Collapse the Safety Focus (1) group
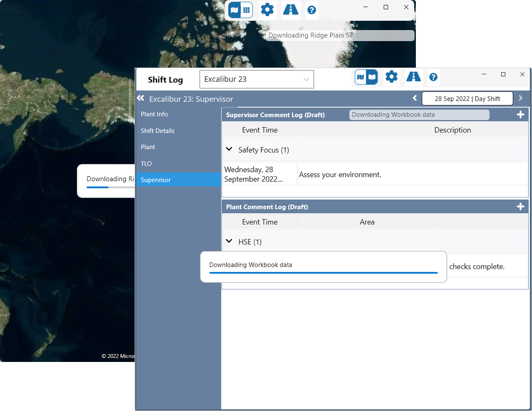 coord(229,149)
